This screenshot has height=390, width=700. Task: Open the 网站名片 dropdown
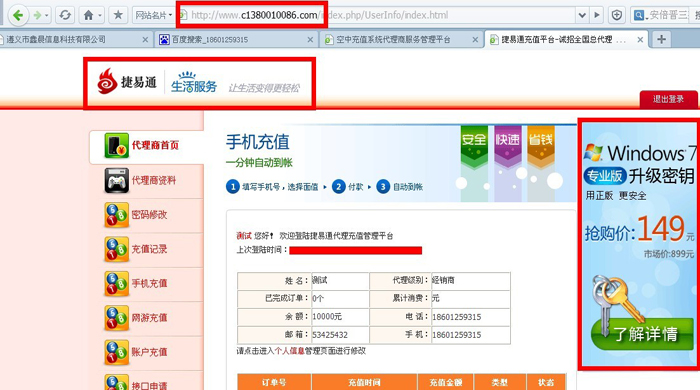tap(153, 16)
